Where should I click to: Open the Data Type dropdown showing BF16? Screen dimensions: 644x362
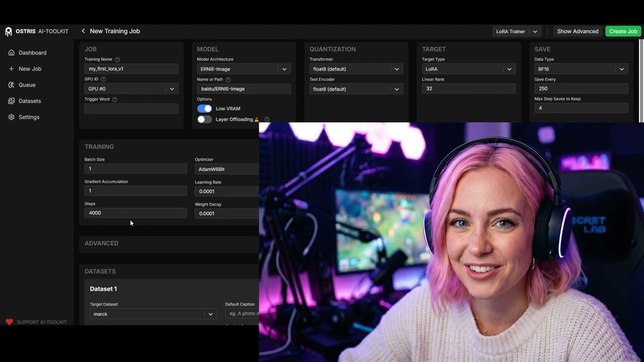click(x=581, y=69)
